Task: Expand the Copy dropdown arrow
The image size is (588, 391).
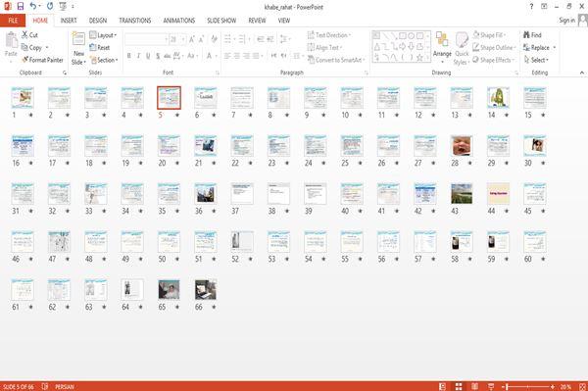Action: tap(47, 48)
